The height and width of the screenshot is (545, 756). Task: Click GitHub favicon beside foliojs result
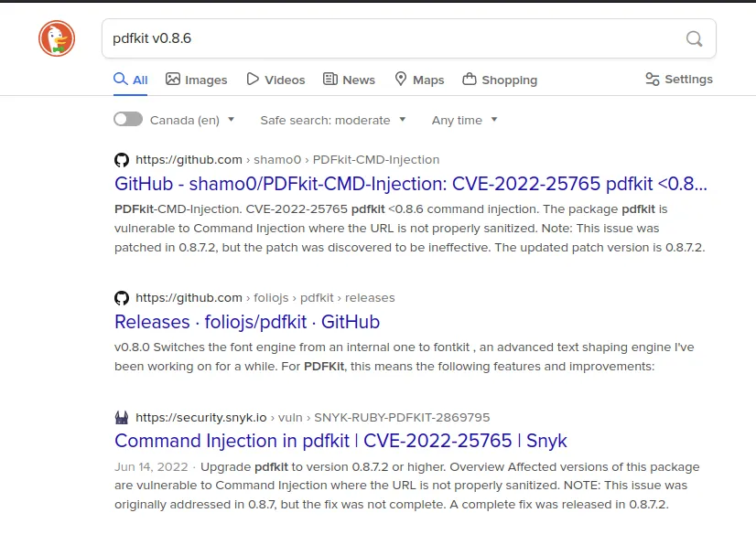(x=122, y=297)
